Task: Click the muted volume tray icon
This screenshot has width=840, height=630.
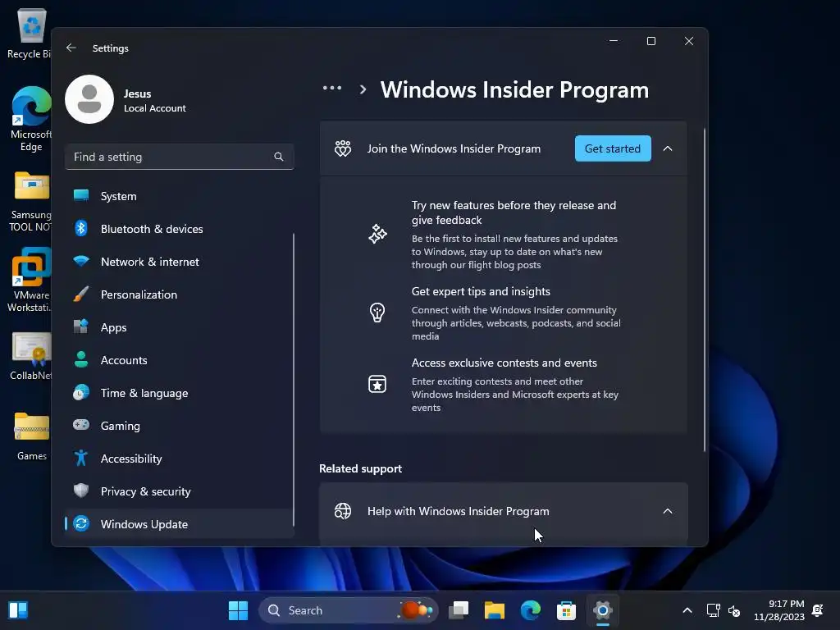Action: pyautogui.click(x=734, y=610)
